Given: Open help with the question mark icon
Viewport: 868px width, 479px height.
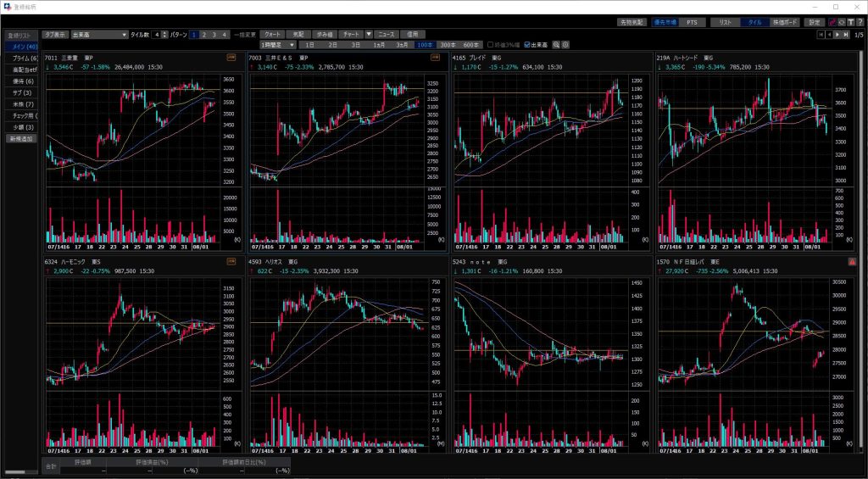Looking at the screenshot, I should [x=860, y=22].
